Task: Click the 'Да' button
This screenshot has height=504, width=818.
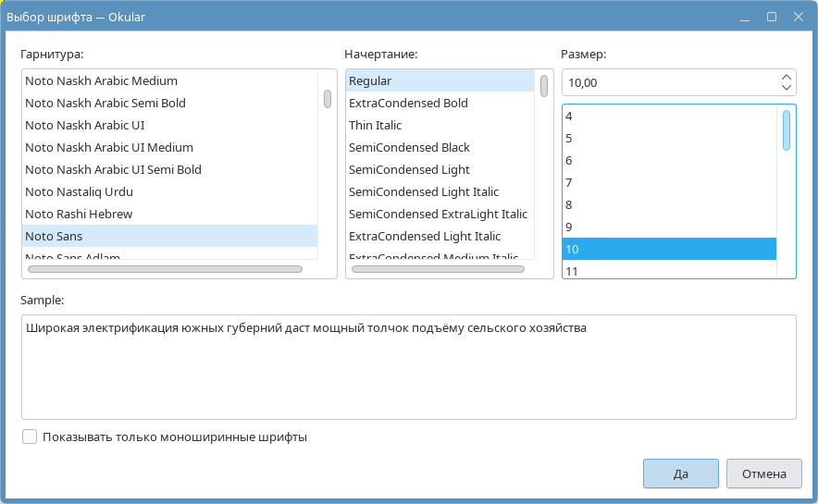Action: point(680,473)
